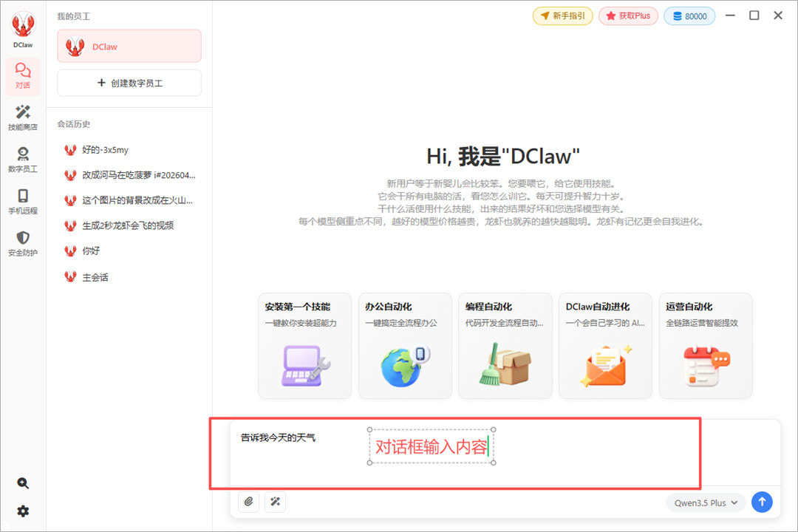The height and width of the screenshot is (532, 798).
Task: Click the lobster icon beside 好的-3x5my
Action: click(70, 149)
